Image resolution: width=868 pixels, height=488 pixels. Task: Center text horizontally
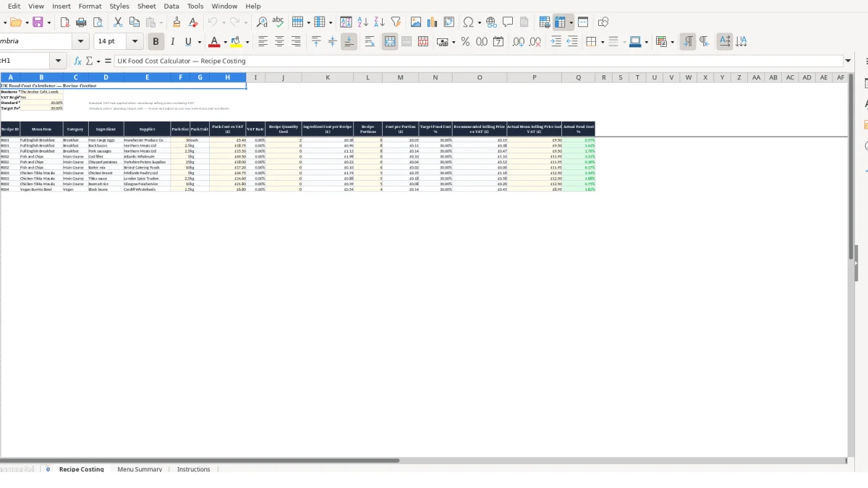point(279,42)
